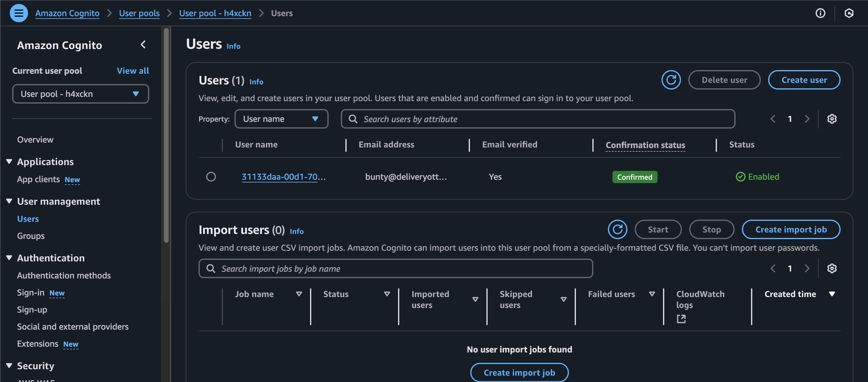The width and height of the screenshot is (868, 382).
Task: Open CloudWatch logs external link icon
Action: tap(681, 319)
